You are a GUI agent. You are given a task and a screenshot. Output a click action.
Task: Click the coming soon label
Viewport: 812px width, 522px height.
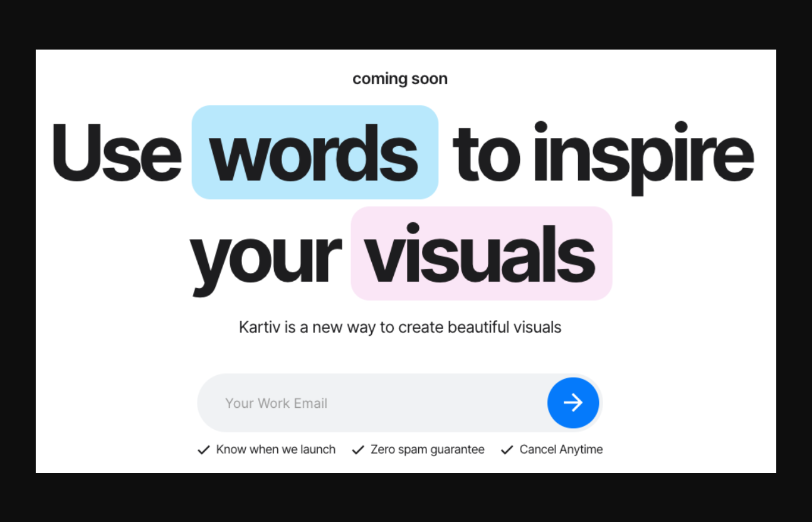coord(399,79)
